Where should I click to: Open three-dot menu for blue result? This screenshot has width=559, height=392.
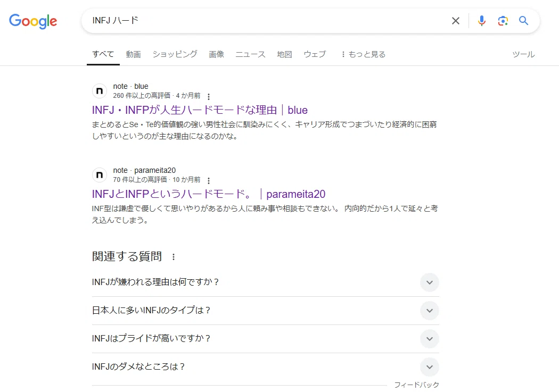tap(209, 96)
